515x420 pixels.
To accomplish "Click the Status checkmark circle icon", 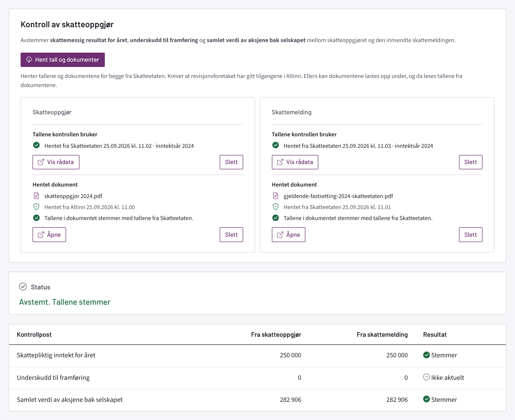I will coord(23,287).
